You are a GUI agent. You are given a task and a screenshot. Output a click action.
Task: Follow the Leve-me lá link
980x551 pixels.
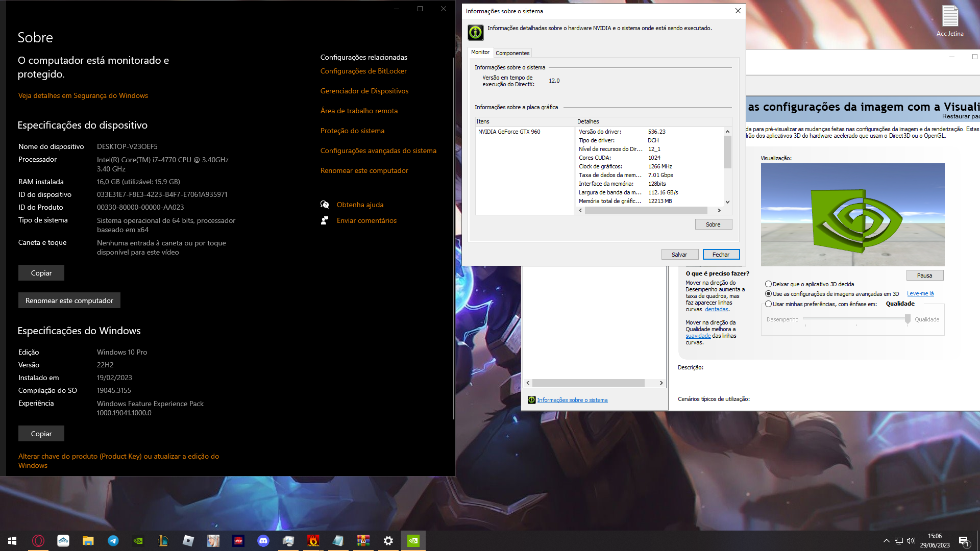coord(920,293)
